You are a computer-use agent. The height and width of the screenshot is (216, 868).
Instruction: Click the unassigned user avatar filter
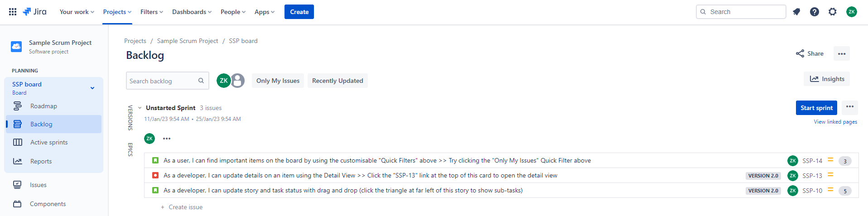tap(238, 81)
